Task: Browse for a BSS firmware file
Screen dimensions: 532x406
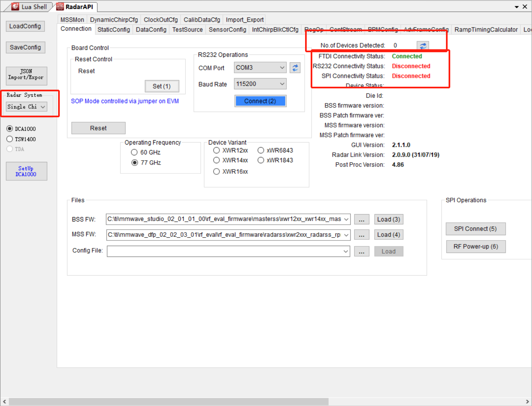Action: [362, 219]
